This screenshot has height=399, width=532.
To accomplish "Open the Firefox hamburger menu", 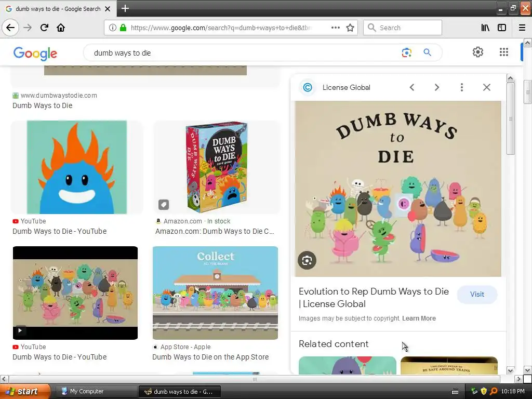I will (x=522, y=28).
